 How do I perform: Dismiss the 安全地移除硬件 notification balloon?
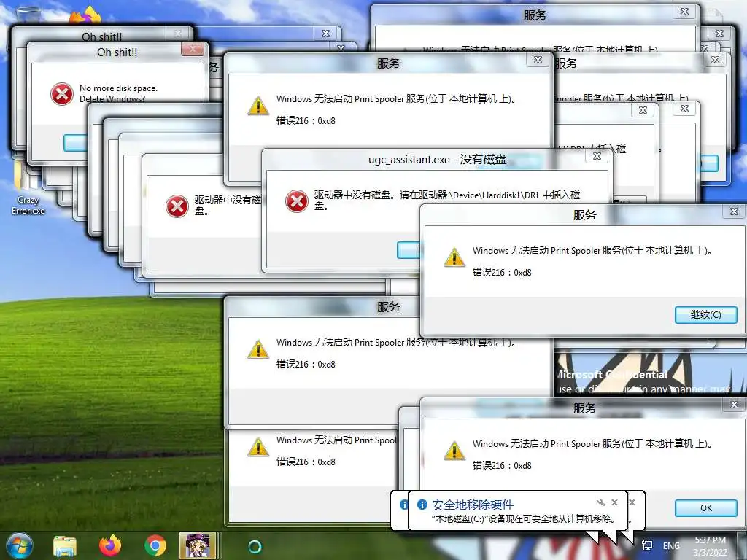(614, 502)
